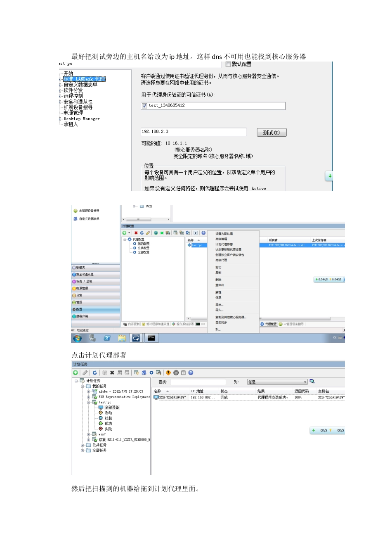
Task: Choose 高级编辑 from context menu
Action: click(x=221, y=239)
